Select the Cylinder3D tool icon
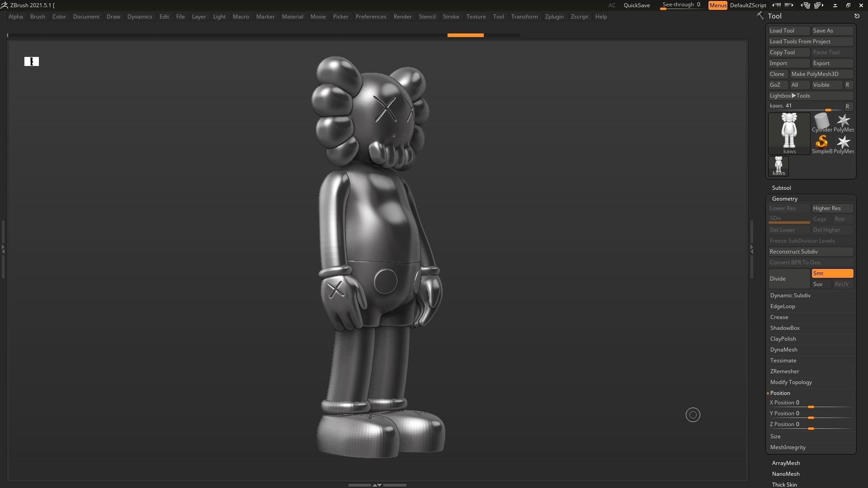 point(821,122)
